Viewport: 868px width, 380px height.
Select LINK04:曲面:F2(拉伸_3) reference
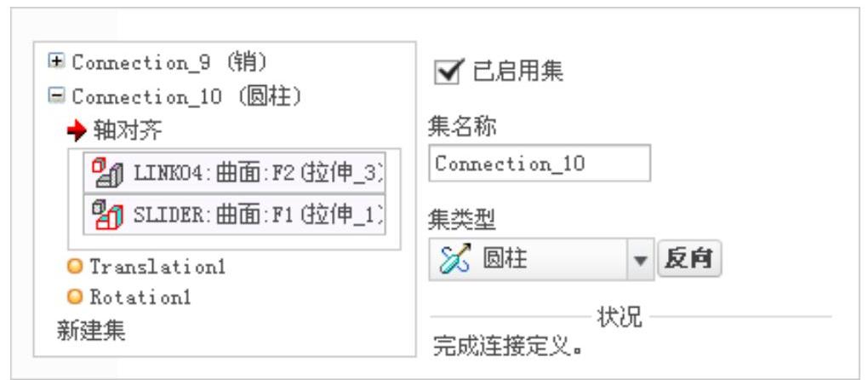pyautogui.click(x=234, y=173)
